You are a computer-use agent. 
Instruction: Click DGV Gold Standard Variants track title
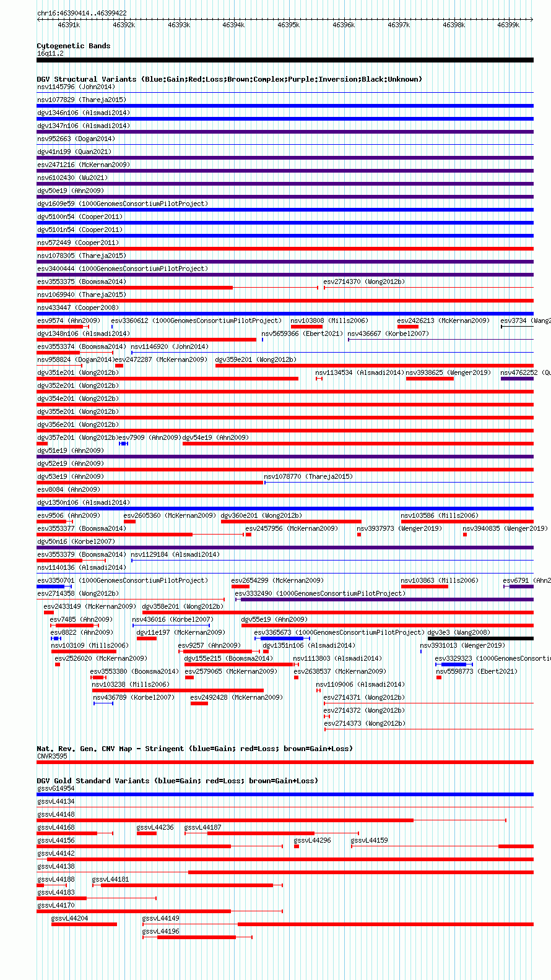pos(177,781)
